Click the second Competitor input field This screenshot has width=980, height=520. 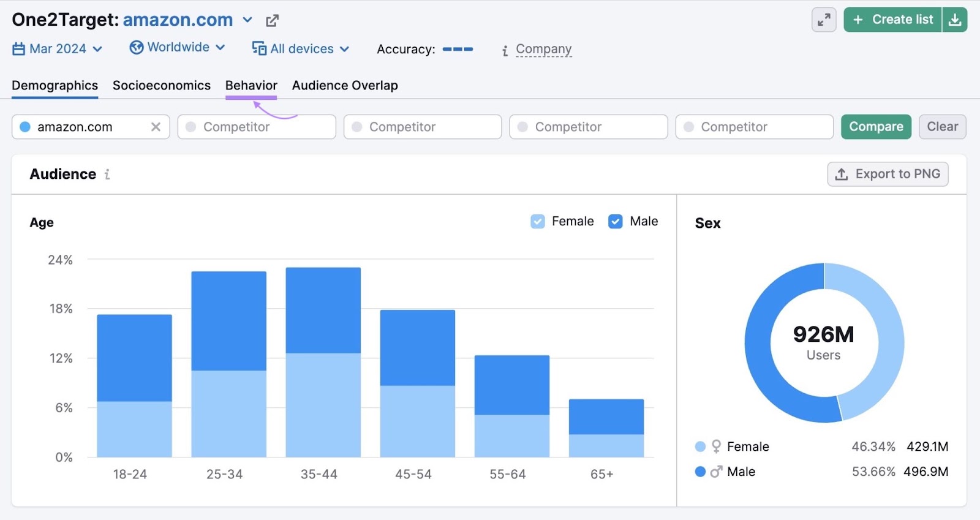[423, 127]
